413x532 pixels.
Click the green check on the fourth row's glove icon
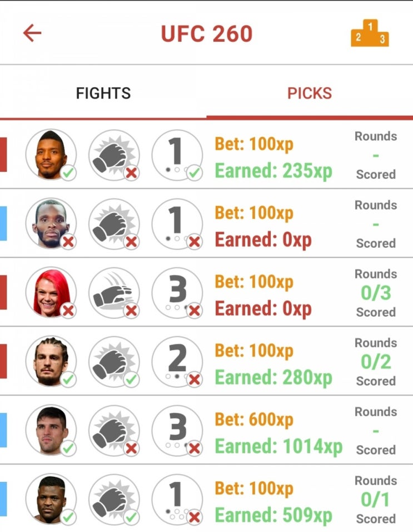click(x=131, y=380)
